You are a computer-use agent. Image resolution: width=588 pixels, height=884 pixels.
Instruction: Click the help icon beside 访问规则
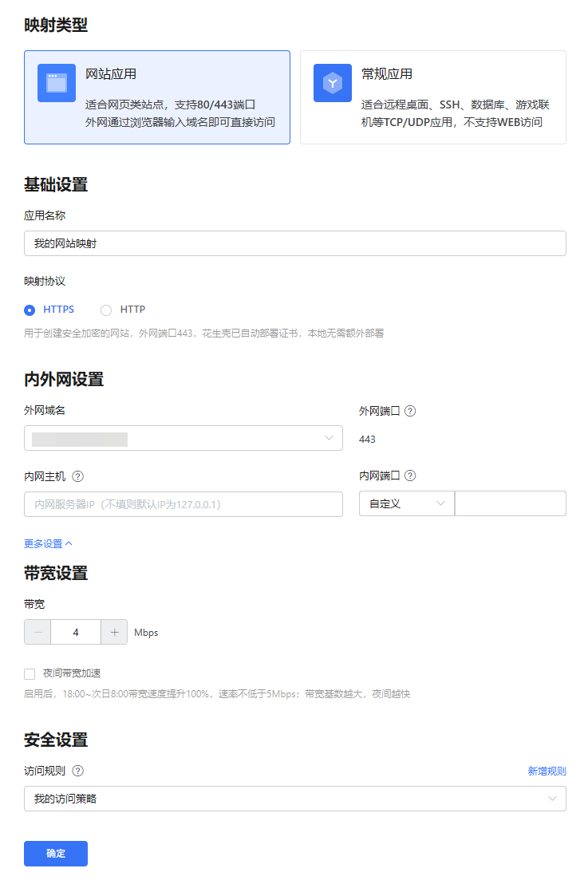click(78, 771)
